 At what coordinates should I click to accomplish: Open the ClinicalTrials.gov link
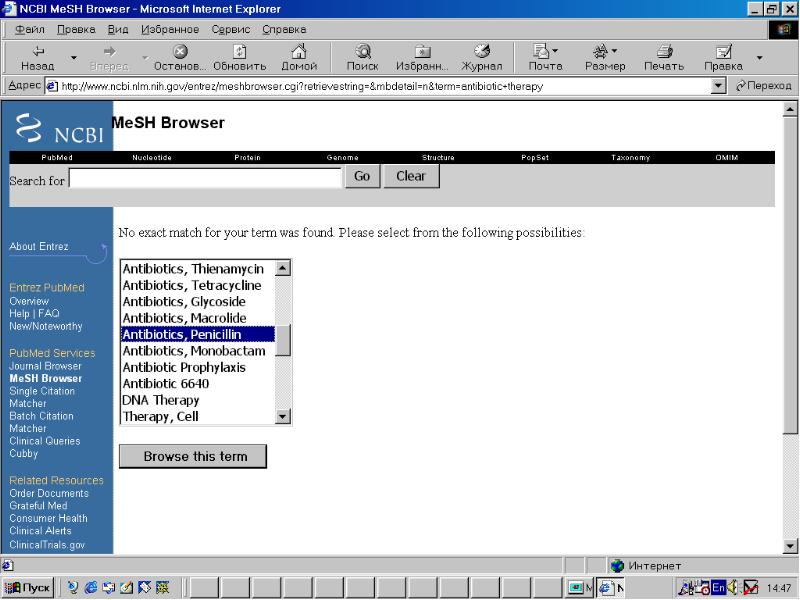(47, 545)
